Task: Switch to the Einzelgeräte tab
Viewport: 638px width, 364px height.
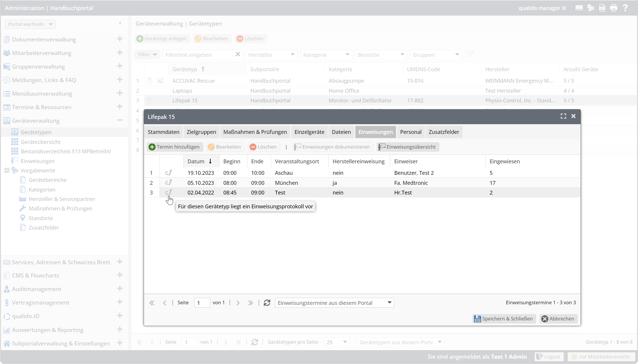Action: (309, 132)
